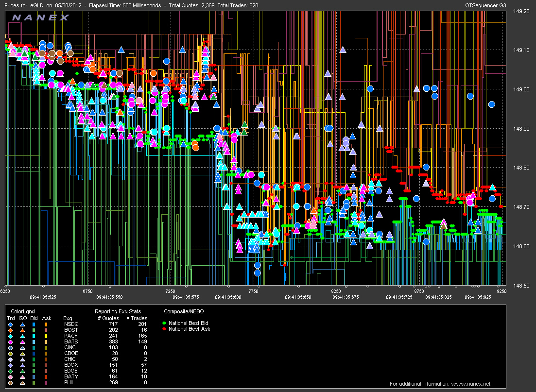536x392 pixels.
Task: Click the red National Best Ask marker
Action: pyautogui.click(x=164, y=329)
